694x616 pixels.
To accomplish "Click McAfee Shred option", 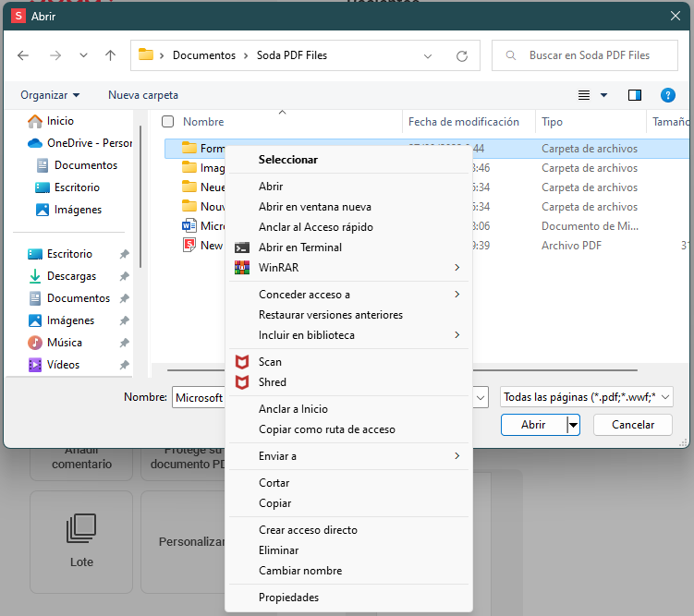I will (348, 382).
